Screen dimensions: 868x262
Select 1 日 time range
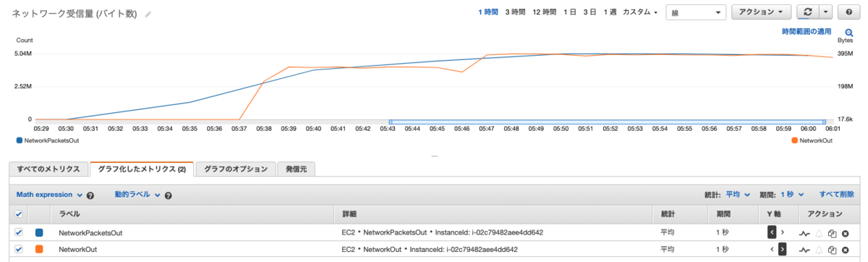tap(570, 12)
